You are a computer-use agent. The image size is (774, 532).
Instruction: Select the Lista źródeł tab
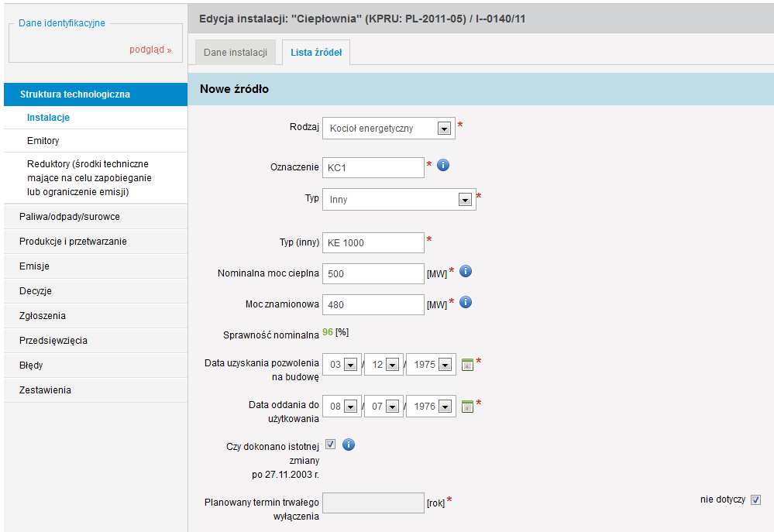pos(316,53)
